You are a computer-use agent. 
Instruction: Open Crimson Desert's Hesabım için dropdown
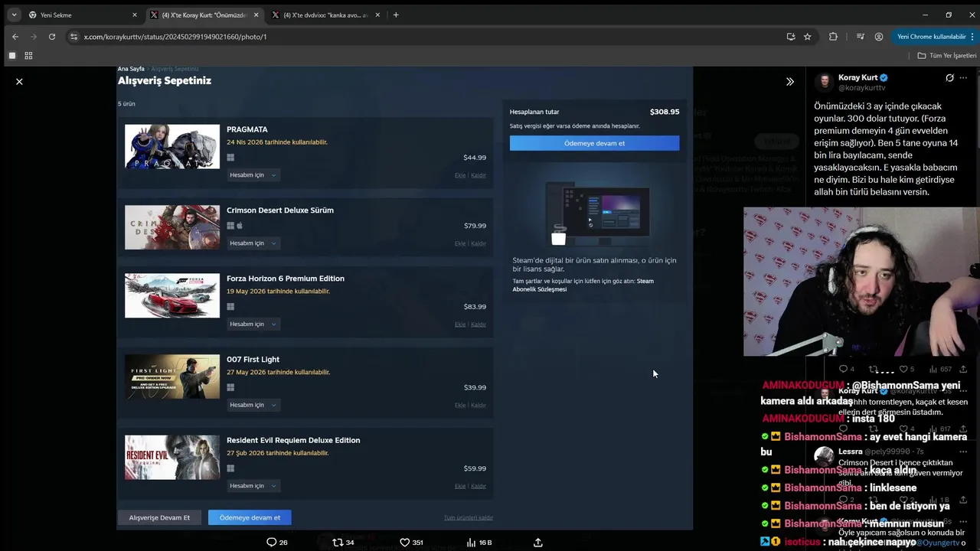253,243
